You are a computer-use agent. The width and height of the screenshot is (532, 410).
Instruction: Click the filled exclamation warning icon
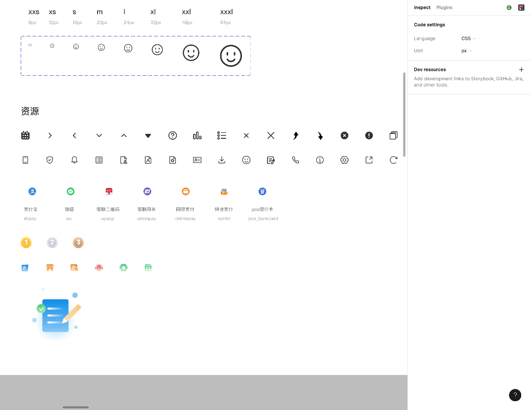[369, 136]
